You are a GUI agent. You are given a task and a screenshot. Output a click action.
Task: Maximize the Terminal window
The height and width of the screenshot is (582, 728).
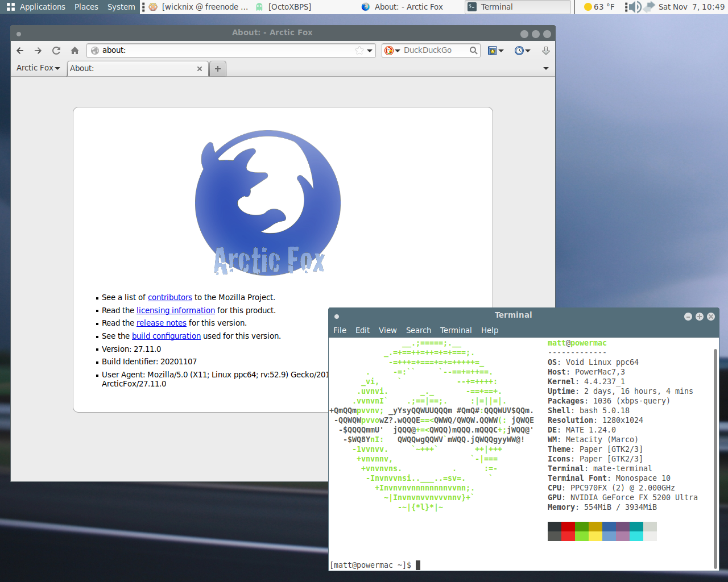[x=699, y=317]
